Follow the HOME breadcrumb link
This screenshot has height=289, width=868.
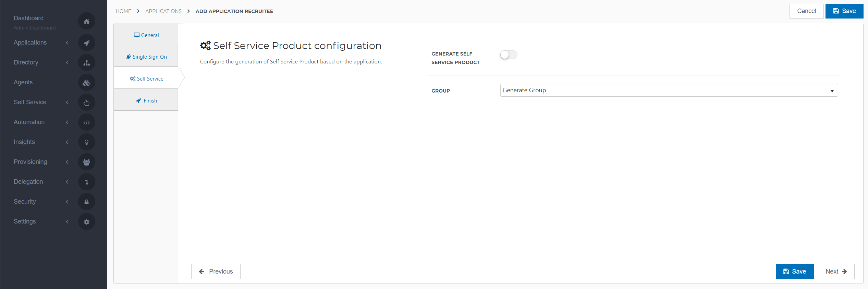coord(123,11)
